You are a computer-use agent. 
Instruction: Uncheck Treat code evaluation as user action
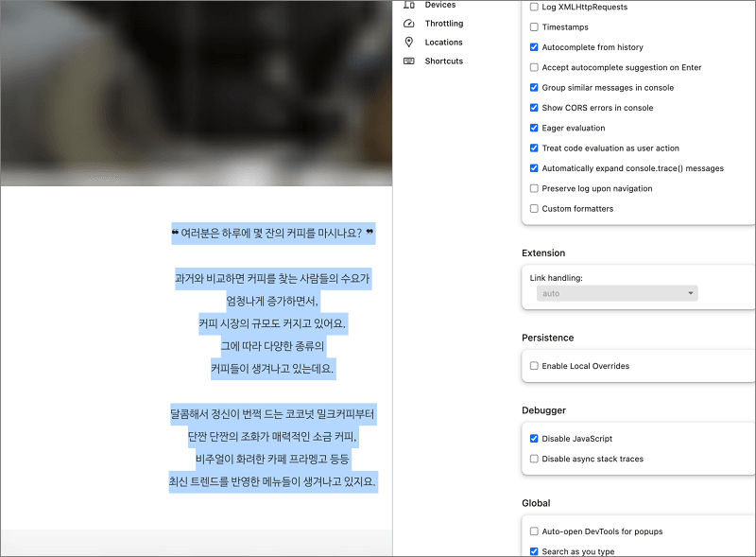(534, 148)
